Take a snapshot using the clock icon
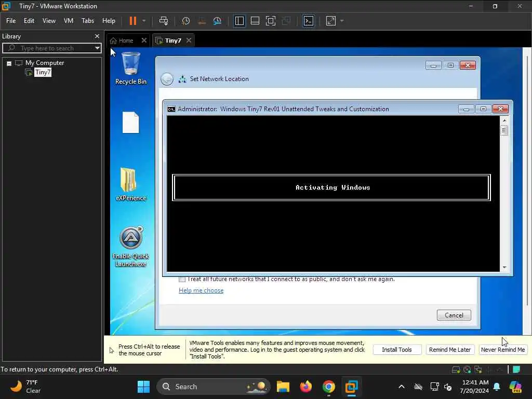The width and height of the screenshot is (532, 399). (x=185, y=21)
